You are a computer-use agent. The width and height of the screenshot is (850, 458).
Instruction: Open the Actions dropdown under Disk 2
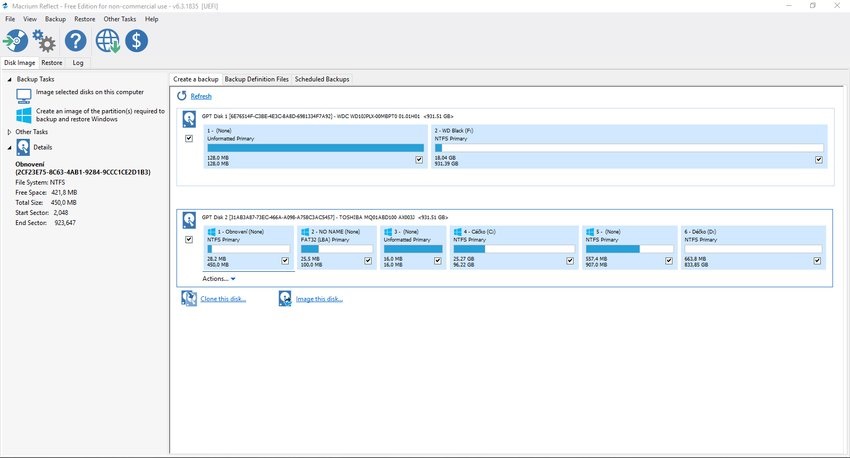219,279
